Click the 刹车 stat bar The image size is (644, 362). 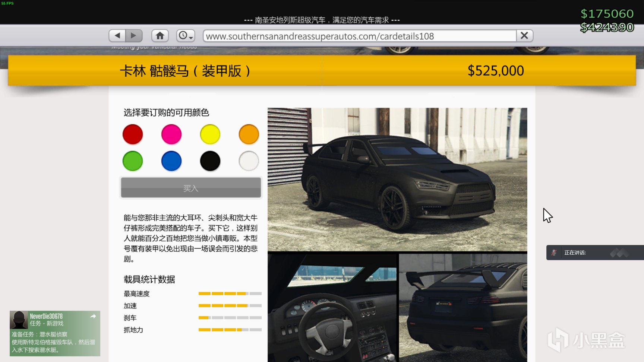230,318
